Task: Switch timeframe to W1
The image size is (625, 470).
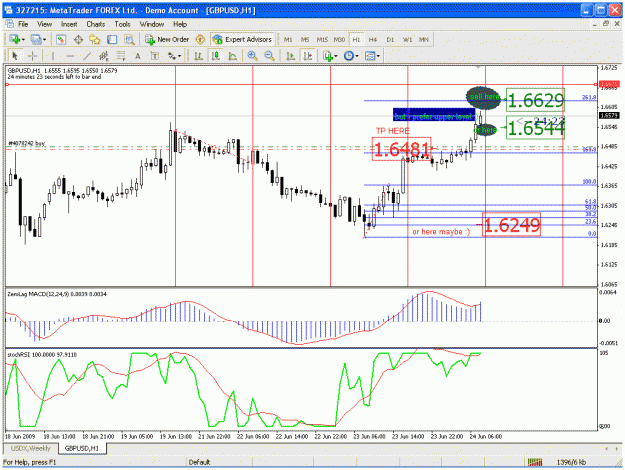Action: pos(407,39)
